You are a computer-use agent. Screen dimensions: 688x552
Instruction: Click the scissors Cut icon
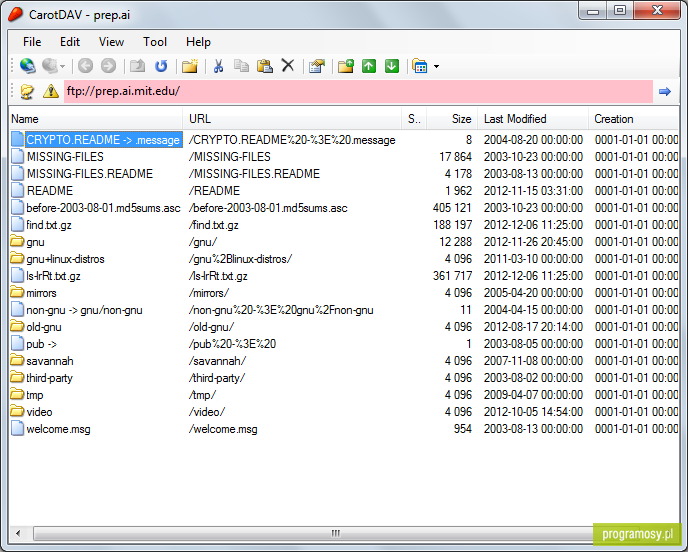[218, 66]
